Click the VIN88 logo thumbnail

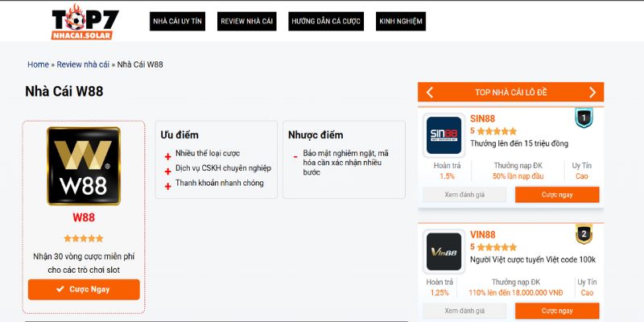pos(444,252)
